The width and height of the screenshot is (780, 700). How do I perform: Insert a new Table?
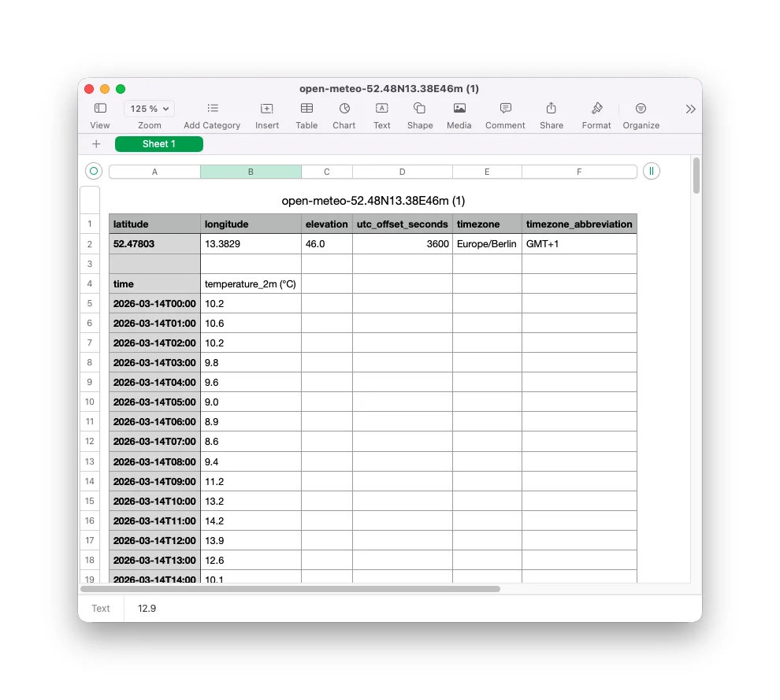[x=306, y=111]
